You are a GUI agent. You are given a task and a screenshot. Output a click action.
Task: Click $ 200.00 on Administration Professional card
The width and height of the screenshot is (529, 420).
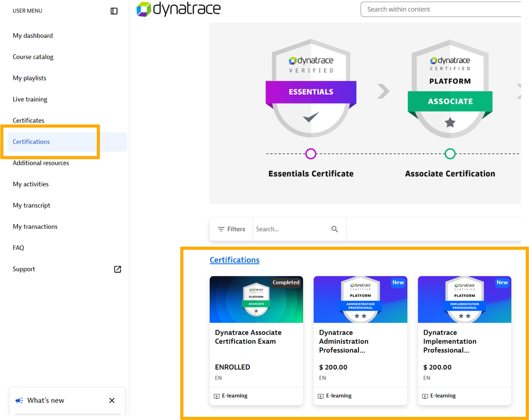333,367
